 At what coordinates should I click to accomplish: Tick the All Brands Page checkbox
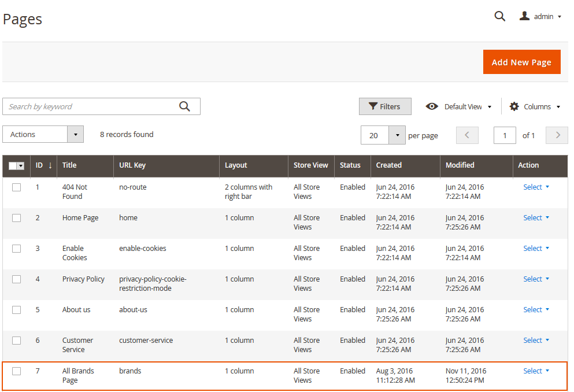tap(17, 371)
